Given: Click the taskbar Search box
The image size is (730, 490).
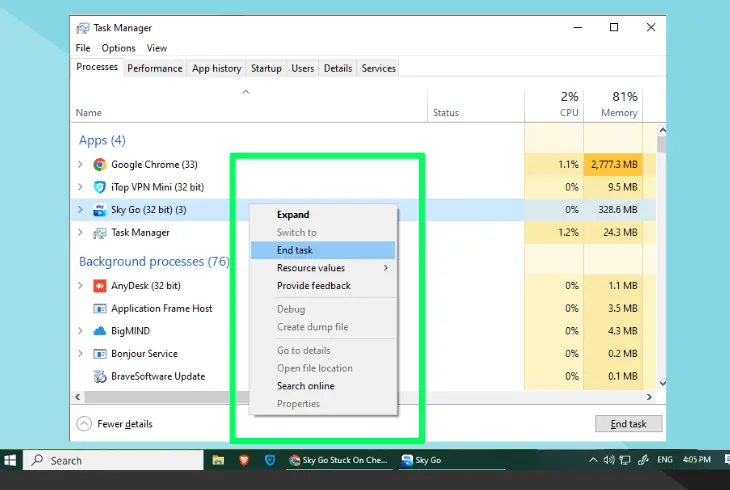Looking at the screenshot, I should pyautogui.click(x=113, y=461).
